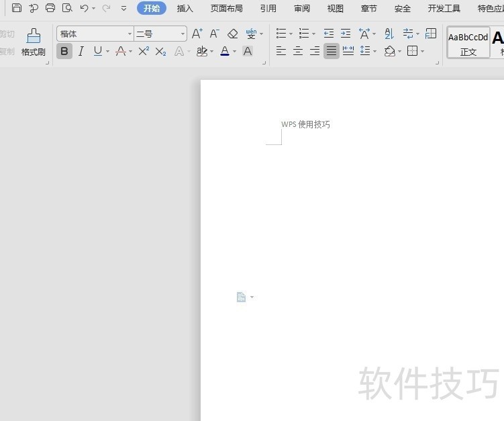
Task: Select the Format Painter (格式刷) tool
Action: [x=34, y=42]
